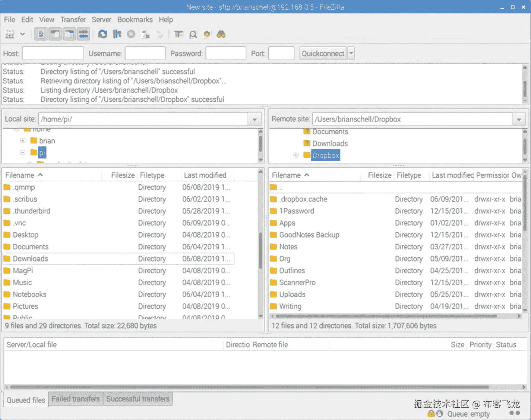Open the File menu
The image size is (531, 420).
click(10, 20)
